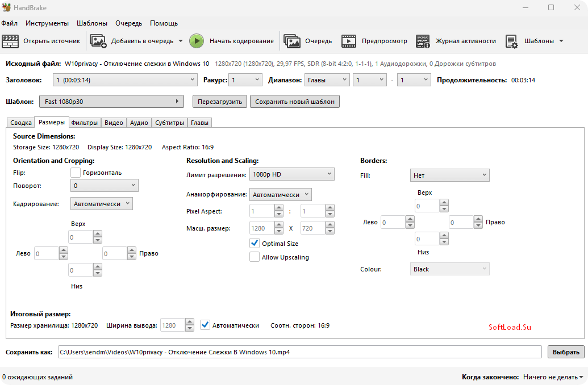Image resolution: width=588 pixels, height=385 pixels.
Task: Open the range start chapter dropdown
Action: (x=370, y=80)
